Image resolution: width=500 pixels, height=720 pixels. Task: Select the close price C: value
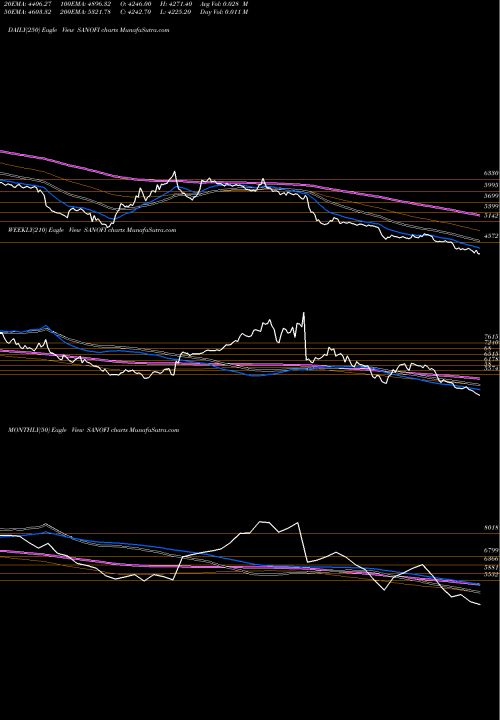136,12
